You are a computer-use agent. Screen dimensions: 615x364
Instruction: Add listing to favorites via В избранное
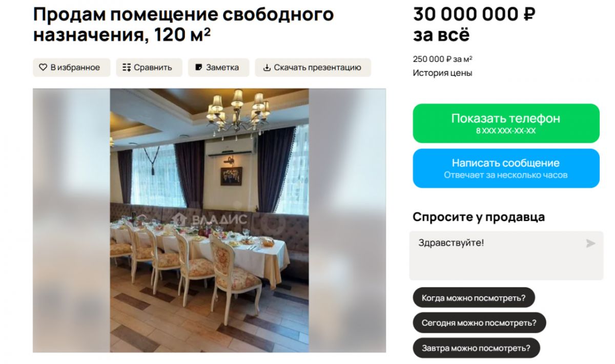72,68
